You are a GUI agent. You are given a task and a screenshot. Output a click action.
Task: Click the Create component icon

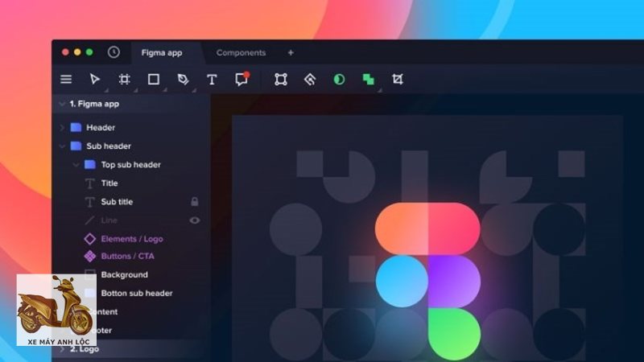[x=310, y=79]
